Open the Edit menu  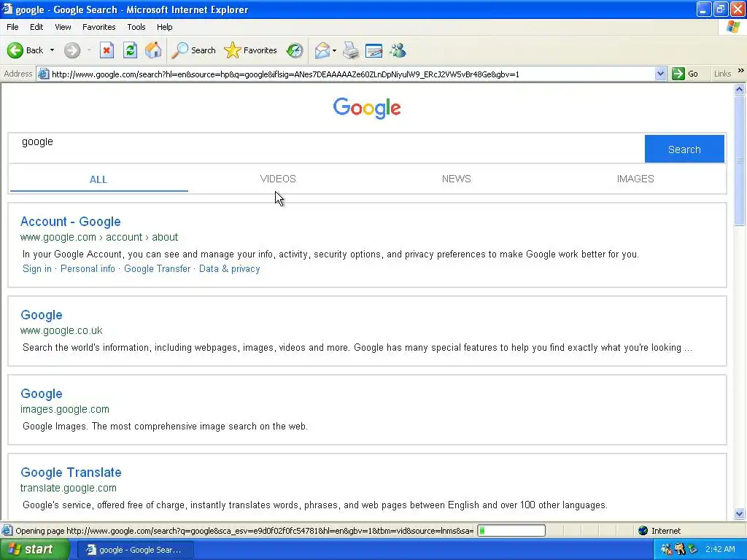coord(36,27)
